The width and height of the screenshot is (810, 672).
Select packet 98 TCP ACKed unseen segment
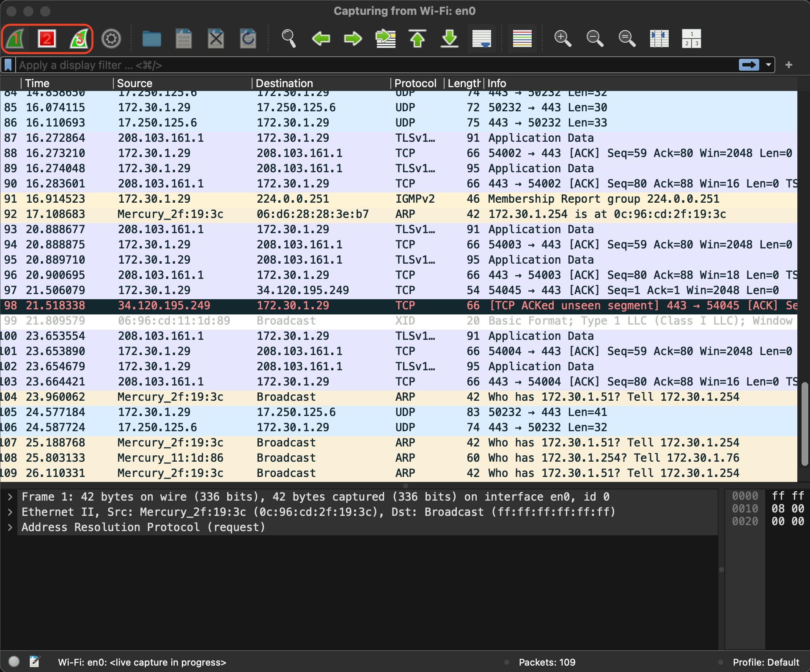coord(398,306)
